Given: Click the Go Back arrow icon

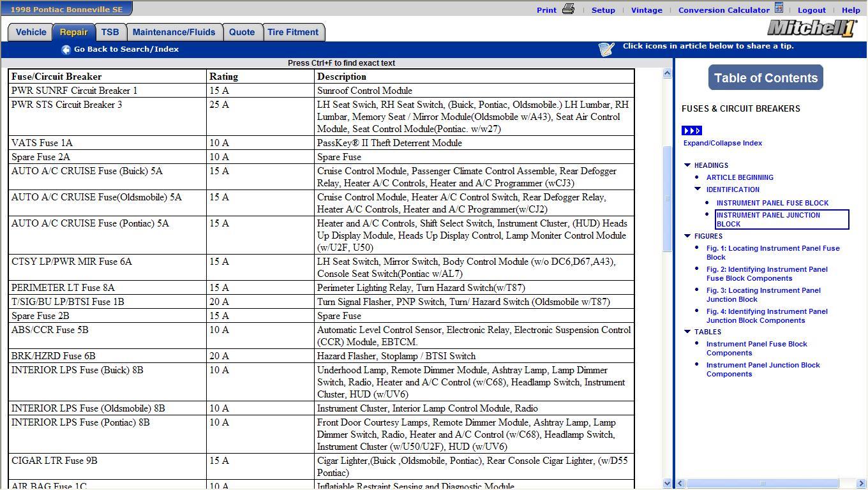Looking at the screenshot, I should coord(66,50).
